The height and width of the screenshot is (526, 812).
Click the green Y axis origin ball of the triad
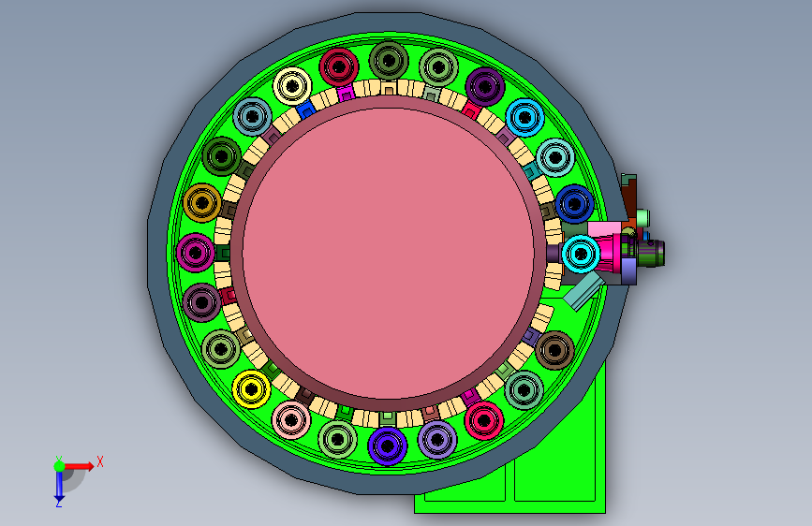[60, 466]
